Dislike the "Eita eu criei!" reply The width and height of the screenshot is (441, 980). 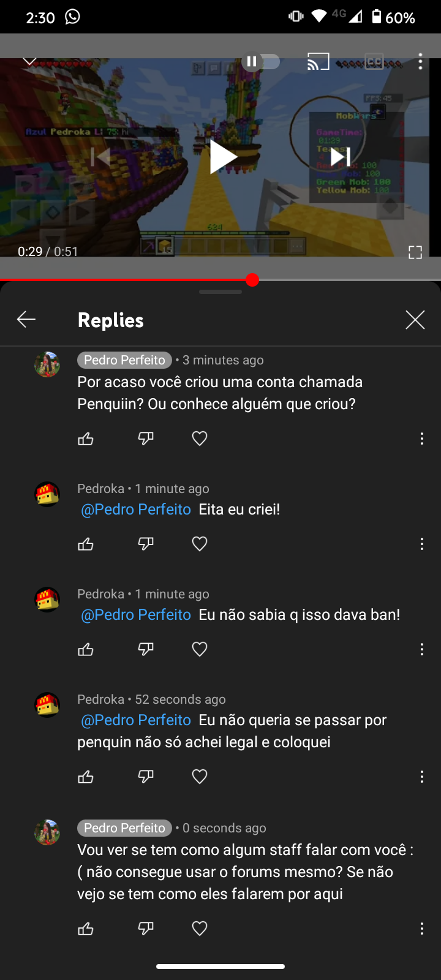tap(146, 544)
